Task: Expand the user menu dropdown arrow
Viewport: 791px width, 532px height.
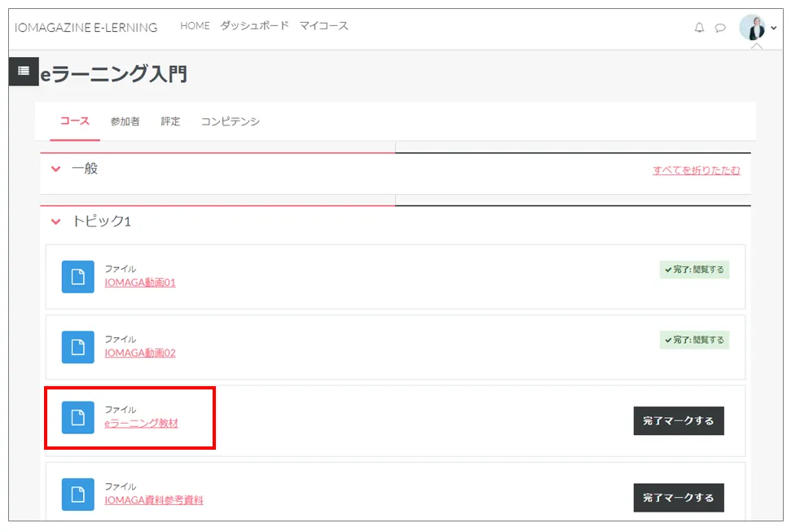Action: coord(774,29)
